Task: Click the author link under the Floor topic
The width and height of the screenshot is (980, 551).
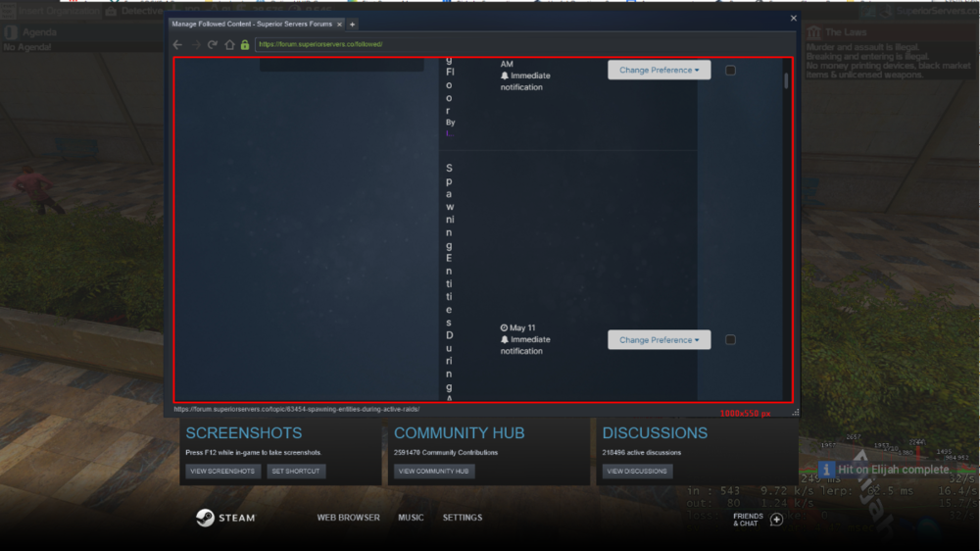Action: [x=449, y=133]
